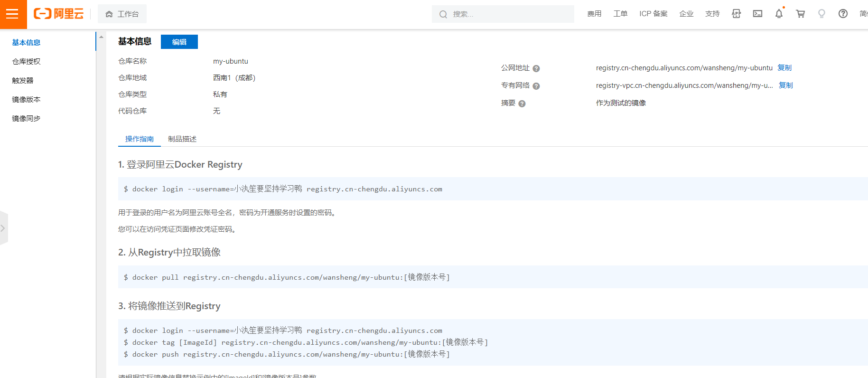Click the docker pull command line

[x=287, y=277]
